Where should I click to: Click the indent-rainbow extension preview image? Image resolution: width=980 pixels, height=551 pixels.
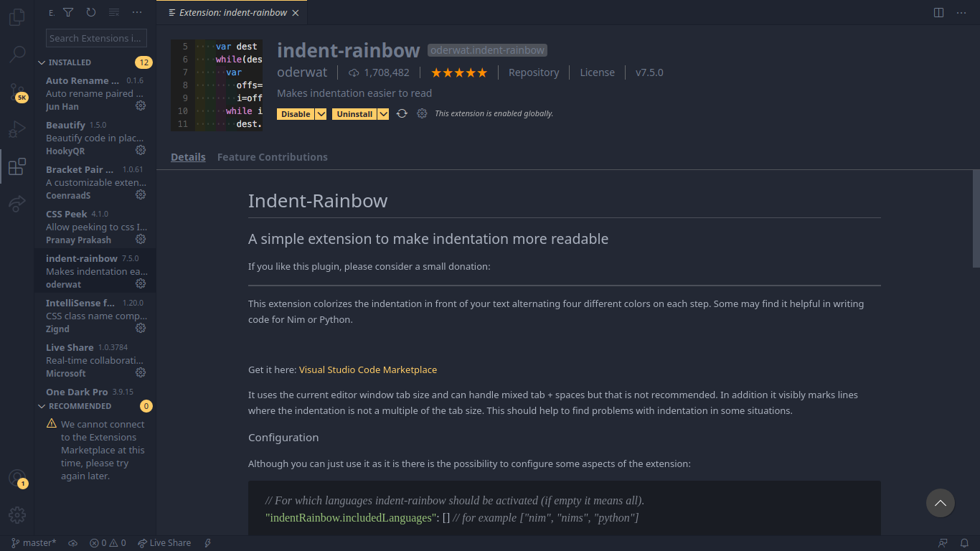coord(217,85)
